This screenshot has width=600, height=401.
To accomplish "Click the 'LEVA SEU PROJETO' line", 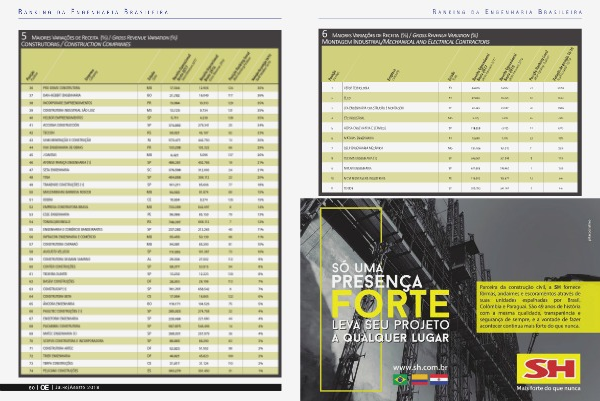I will [390, 325].
